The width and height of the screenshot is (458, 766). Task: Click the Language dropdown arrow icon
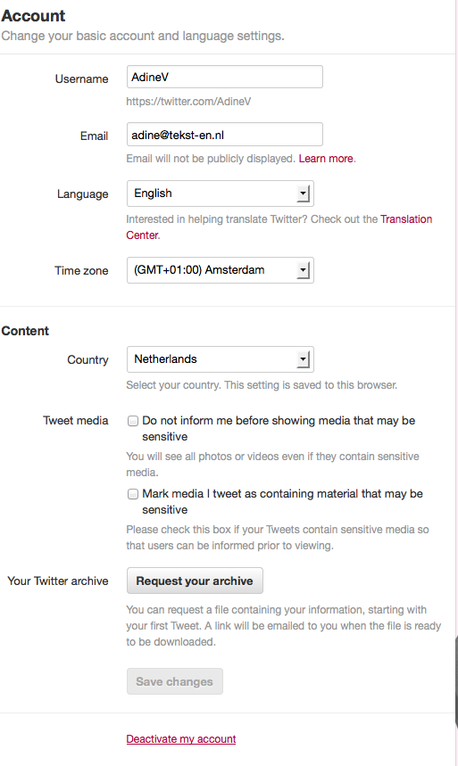[303, 193]
